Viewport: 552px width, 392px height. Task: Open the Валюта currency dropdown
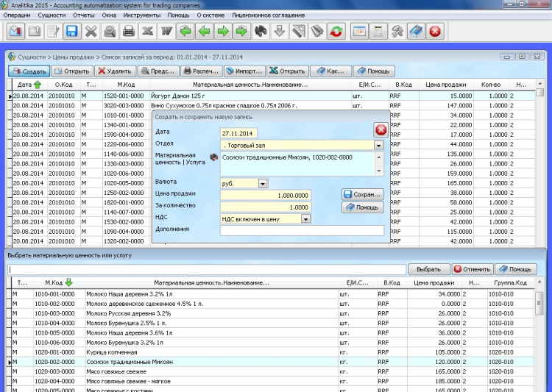263,183
